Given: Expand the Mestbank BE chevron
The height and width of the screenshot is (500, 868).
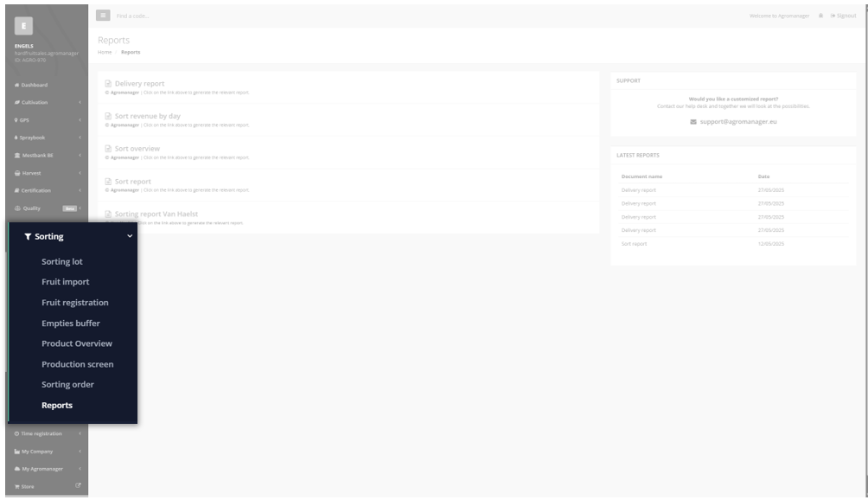Looking at the screenshot, I should (x=80, y=156).
